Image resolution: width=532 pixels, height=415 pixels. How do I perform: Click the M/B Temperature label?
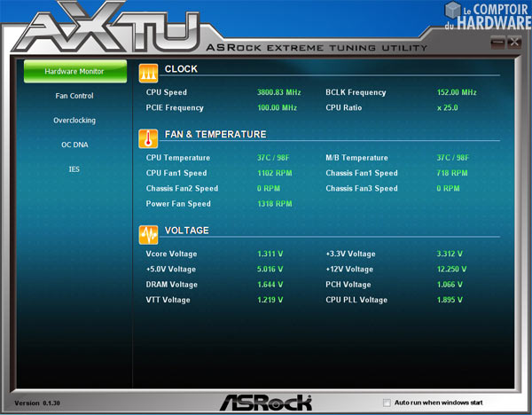pyautogui.click(x=356, y=158)
